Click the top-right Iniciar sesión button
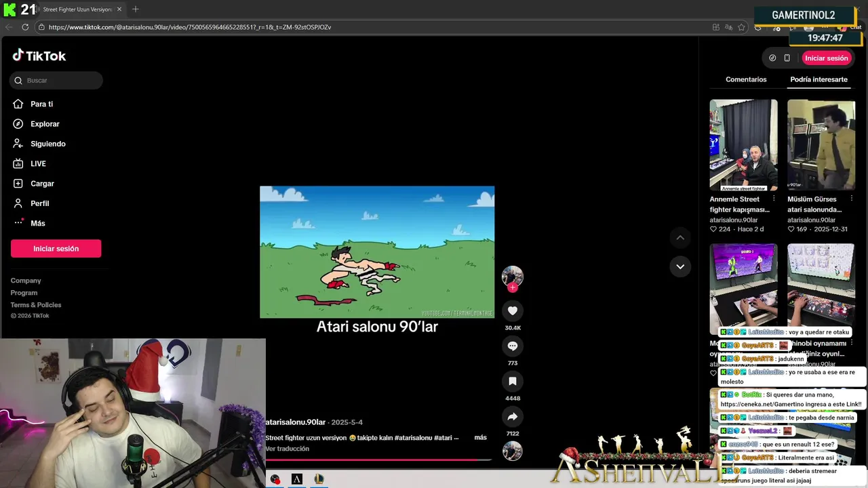The height and width of the screenshot is (488, 868). [827, 58]
